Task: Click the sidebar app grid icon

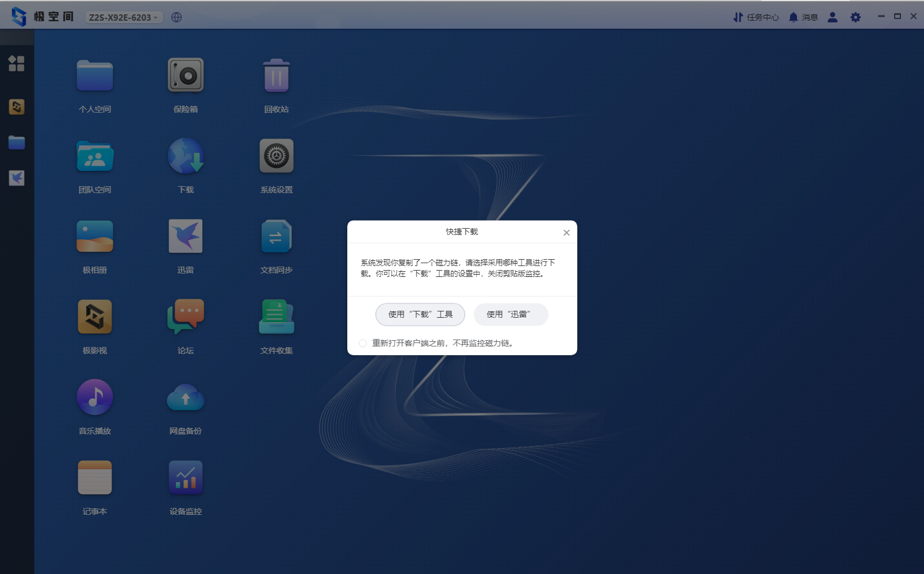Action: (17, 63)
